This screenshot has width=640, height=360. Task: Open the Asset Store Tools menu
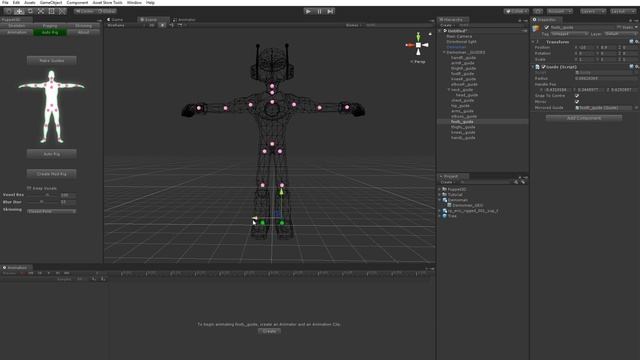pyautogui.click(x=107, y=2)
